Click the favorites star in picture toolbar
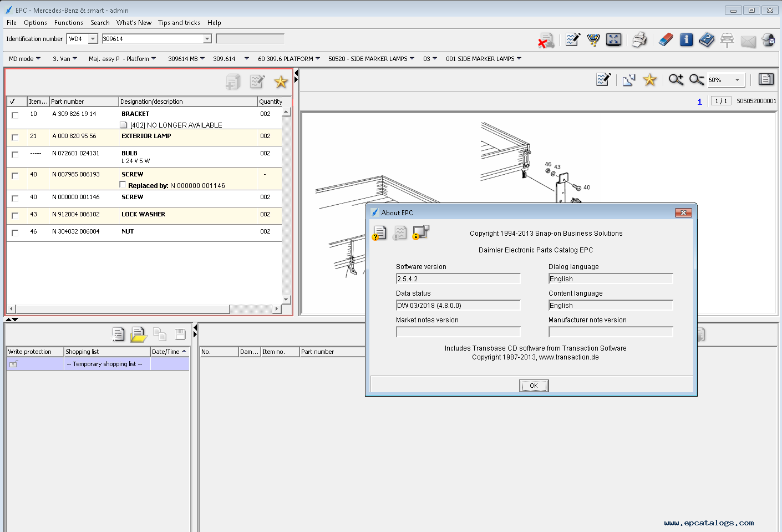Screen dimensions: 782x532 click(x=649, y=80)
